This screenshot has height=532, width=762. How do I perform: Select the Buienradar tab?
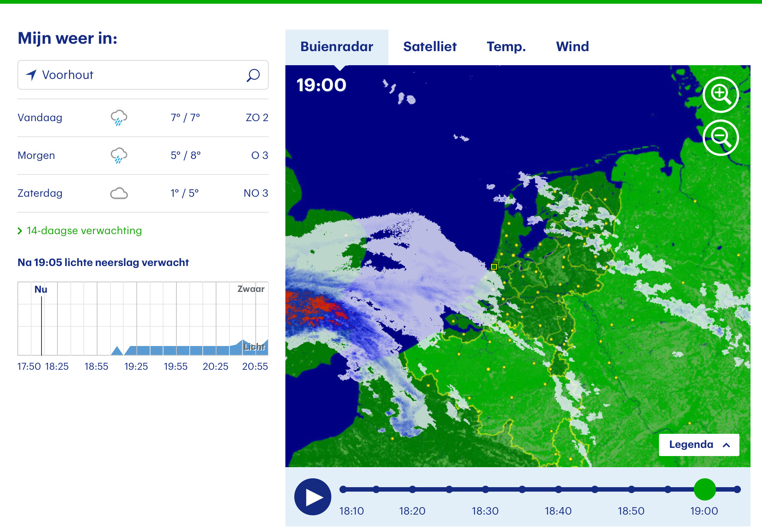point(337,47)
